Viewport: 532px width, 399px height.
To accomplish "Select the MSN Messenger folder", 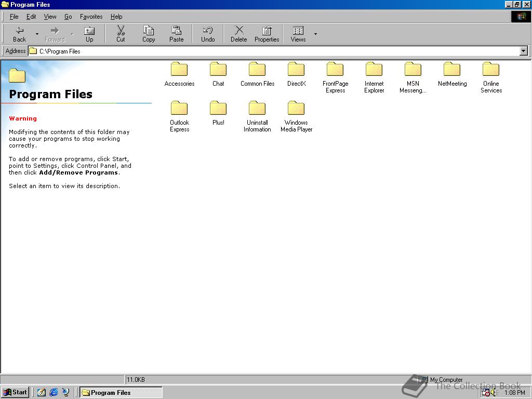I will pos(413,78).
